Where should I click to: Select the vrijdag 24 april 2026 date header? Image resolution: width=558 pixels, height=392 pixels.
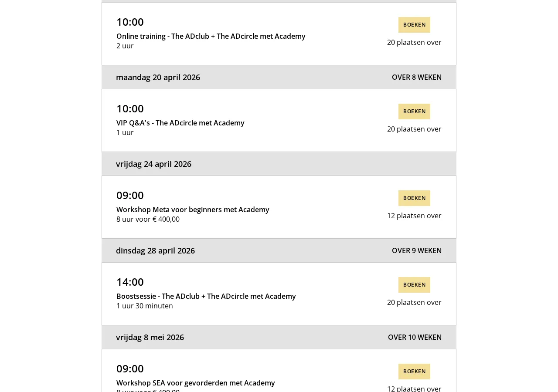coord(153,164)
